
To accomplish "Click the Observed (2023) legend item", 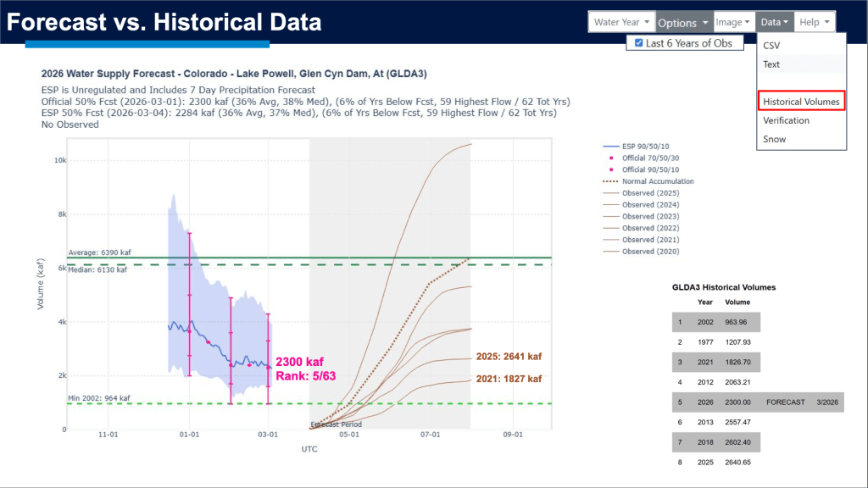I will click(x=650, y=216).
